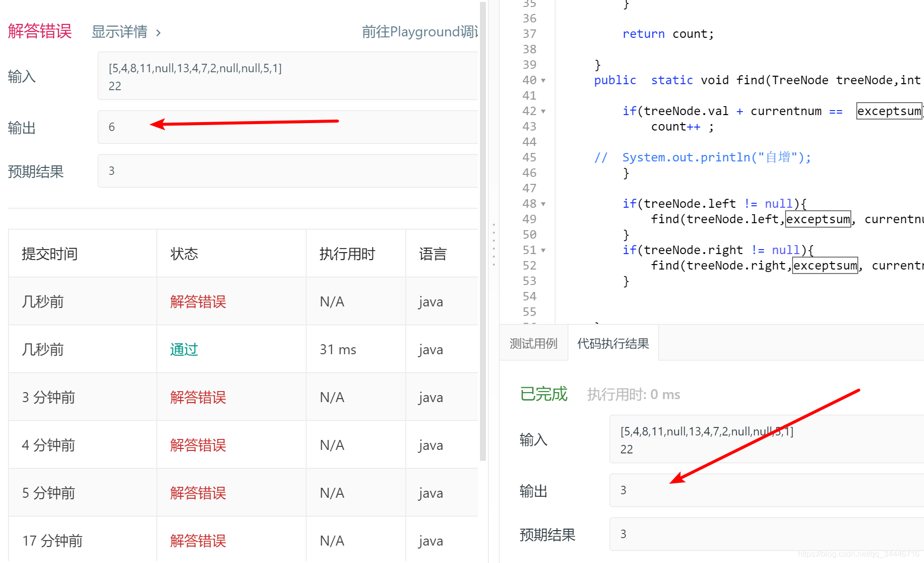Screen dimensions: 924x563
Task: Click the input box in submission result
Action: pos(288,76)
